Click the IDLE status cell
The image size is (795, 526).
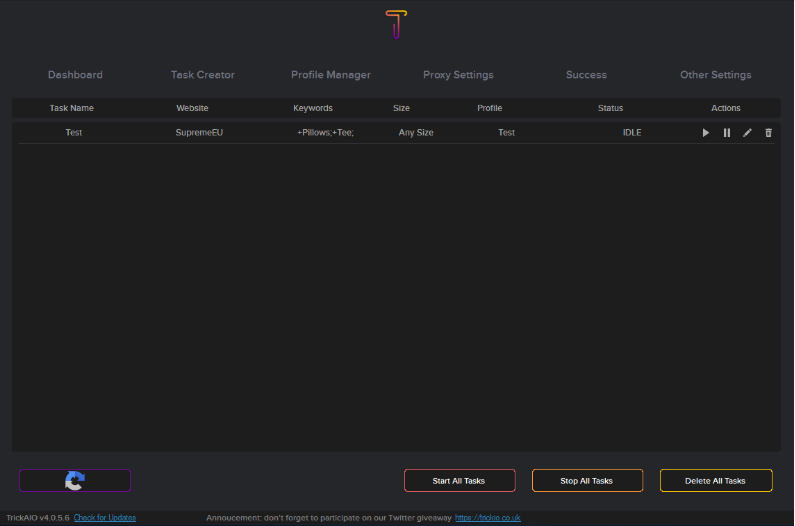632,132
